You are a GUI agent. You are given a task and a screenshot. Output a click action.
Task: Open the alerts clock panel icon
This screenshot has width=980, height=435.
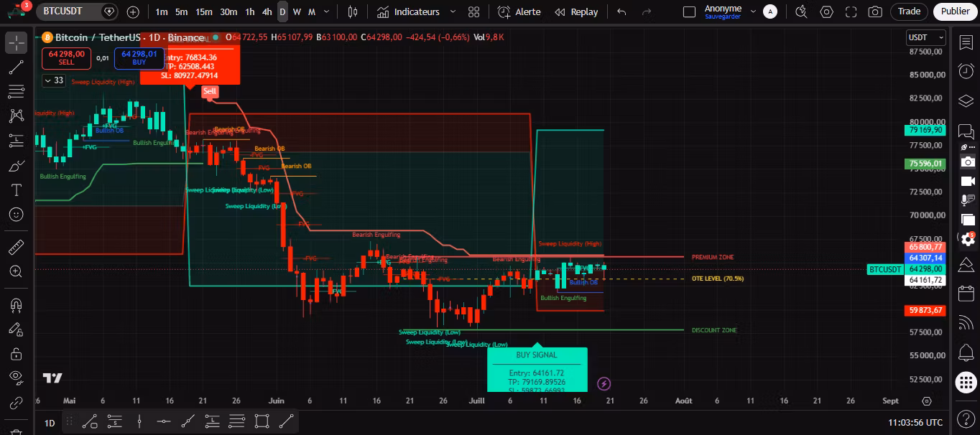[966, 71]
